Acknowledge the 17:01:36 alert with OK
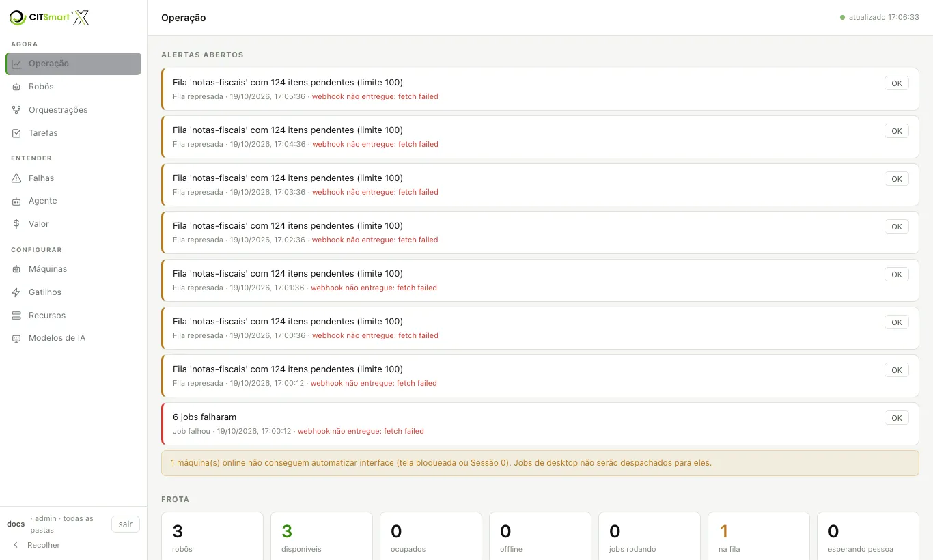Screen dimensions: 933x560 (897, 275)
